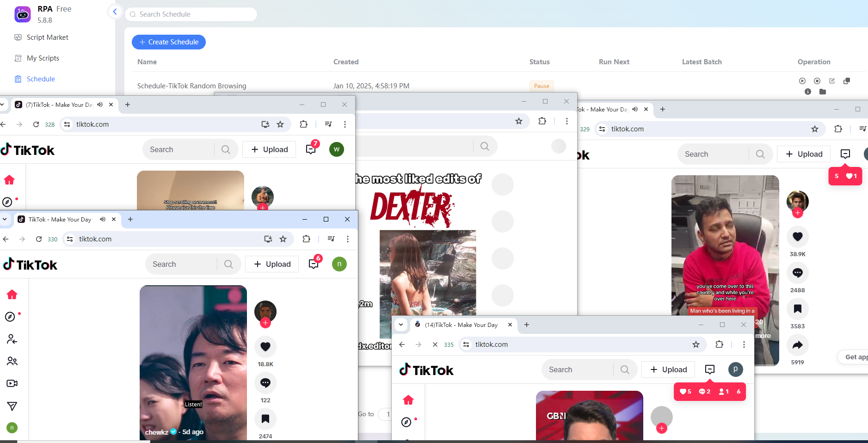Open Explore compass in window 330 sidebar
The height and width of the screenshot is (443, 868).
tap(10, 317)
